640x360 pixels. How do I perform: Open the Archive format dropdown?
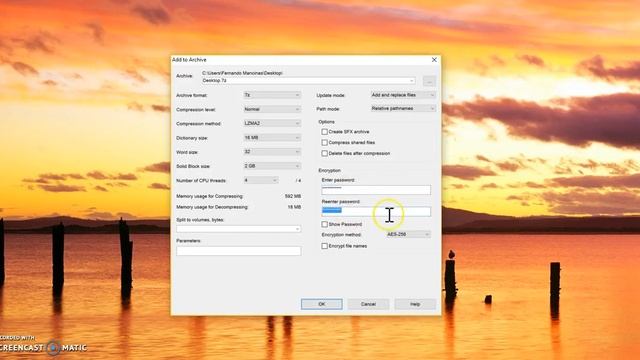click(272, 95)
